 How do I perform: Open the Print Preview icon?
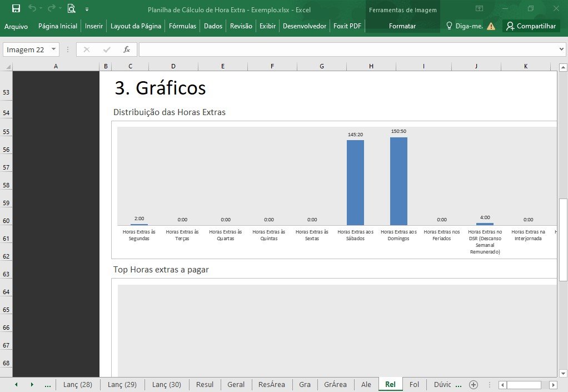pos(71,8)
